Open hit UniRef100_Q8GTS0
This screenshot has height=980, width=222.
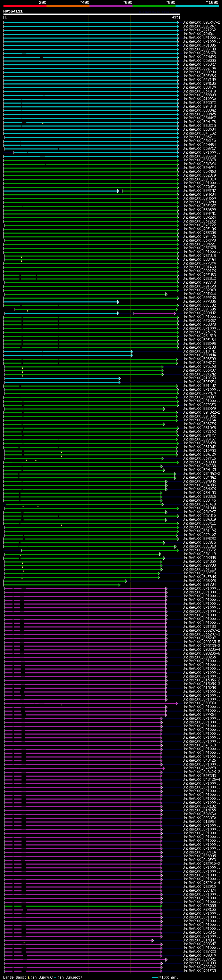199,88
